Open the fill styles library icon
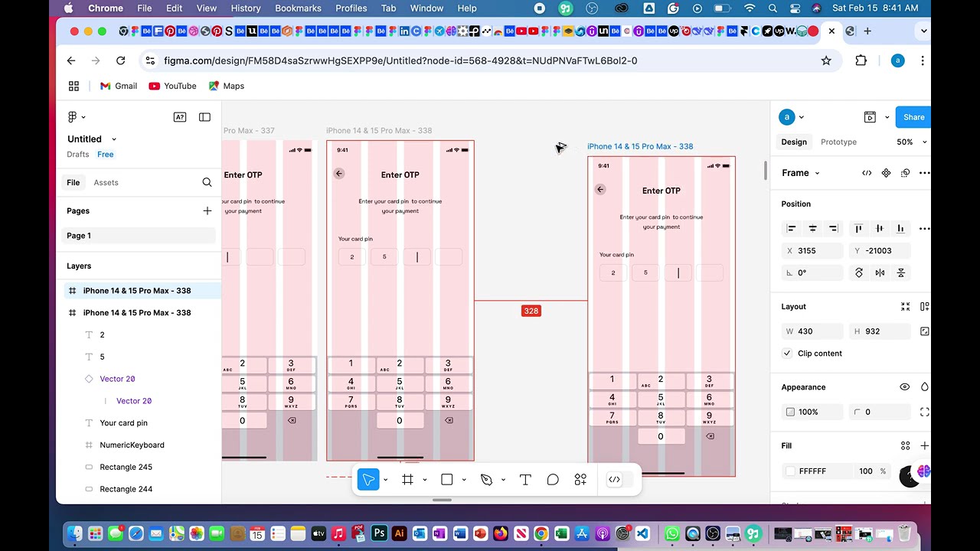 coord(905,445)
